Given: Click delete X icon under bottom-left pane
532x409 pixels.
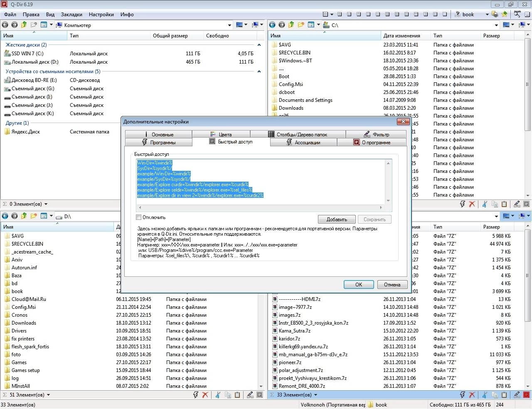Looking at the screenshot, I should click(205, 395).
